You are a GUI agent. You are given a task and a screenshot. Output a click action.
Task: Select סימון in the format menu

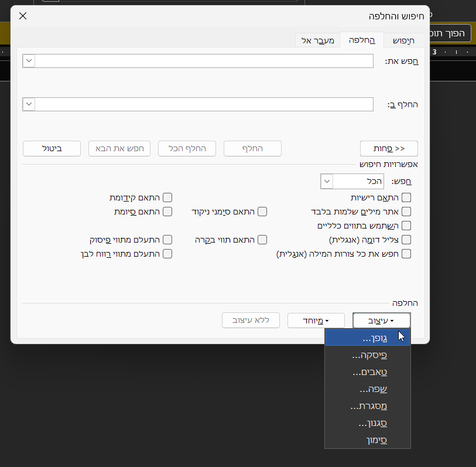(x=368, y=439)
